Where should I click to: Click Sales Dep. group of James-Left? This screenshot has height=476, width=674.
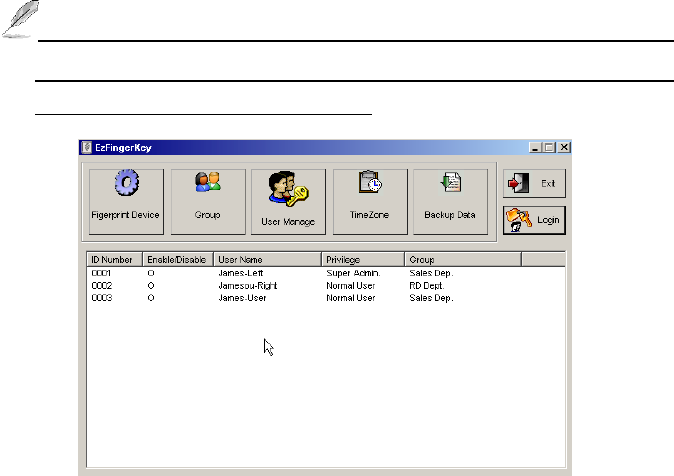(431, 273)
